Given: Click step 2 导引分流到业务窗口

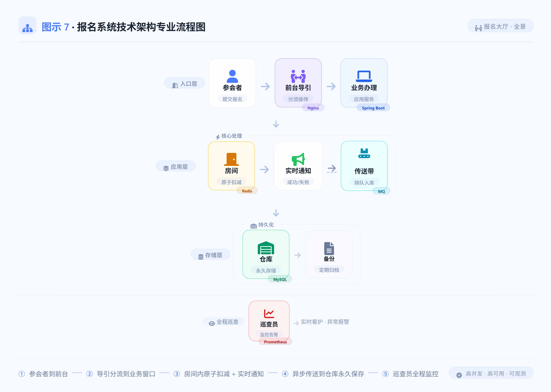Looking at the screenshot, I should (x=121, y=374).
